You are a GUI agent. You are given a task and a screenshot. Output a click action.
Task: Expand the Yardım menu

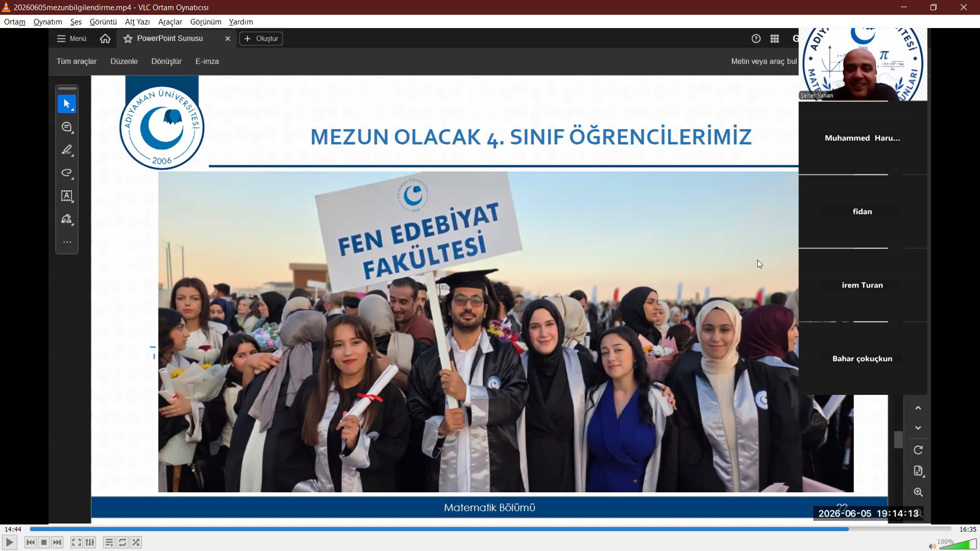[x=241, y=22]
